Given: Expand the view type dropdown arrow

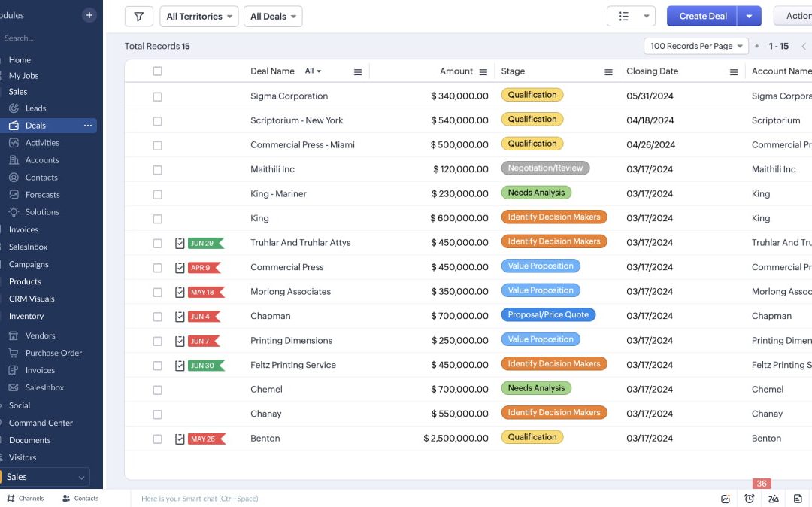Looking at the screenshot, I should click(x=647, y=16).
